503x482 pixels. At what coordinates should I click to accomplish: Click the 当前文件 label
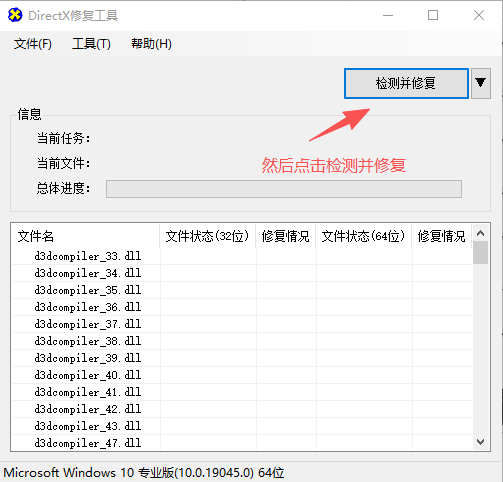(63, 164)
